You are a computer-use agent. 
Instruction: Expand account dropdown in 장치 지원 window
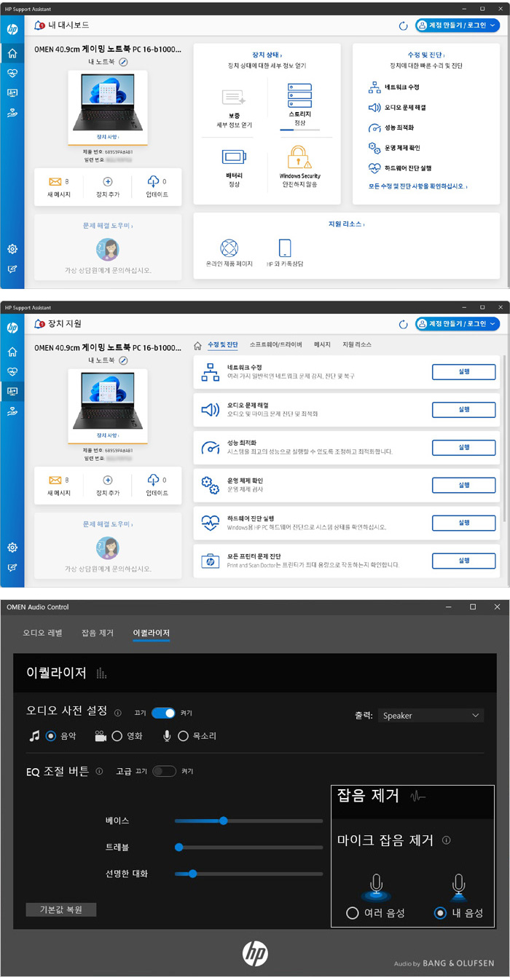494,323
